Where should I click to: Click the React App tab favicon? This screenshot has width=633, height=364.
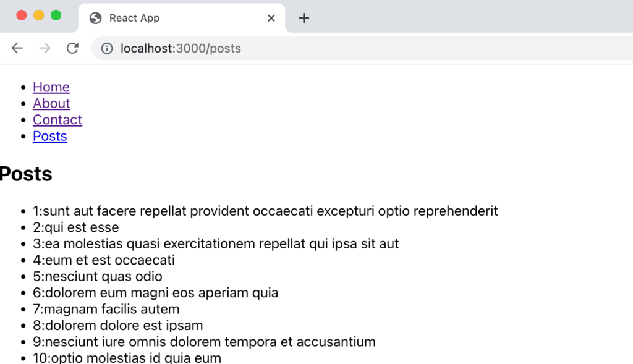click(95, 18)
